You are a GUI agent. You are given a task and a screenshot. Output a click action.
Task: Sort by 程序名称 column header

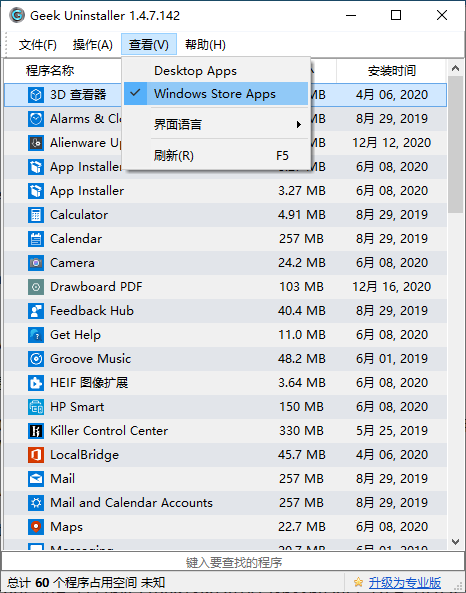(x=50, y=71)
